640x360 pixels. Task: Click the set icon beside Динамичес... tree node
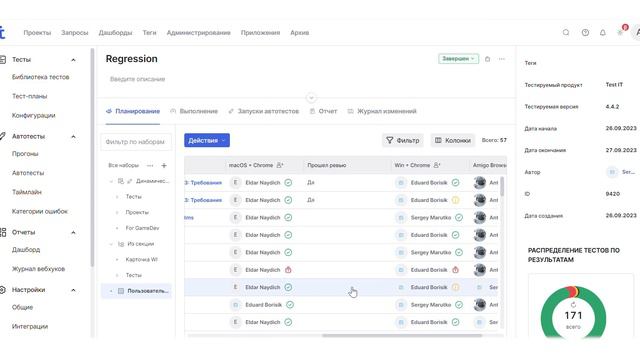click(121, 181)
